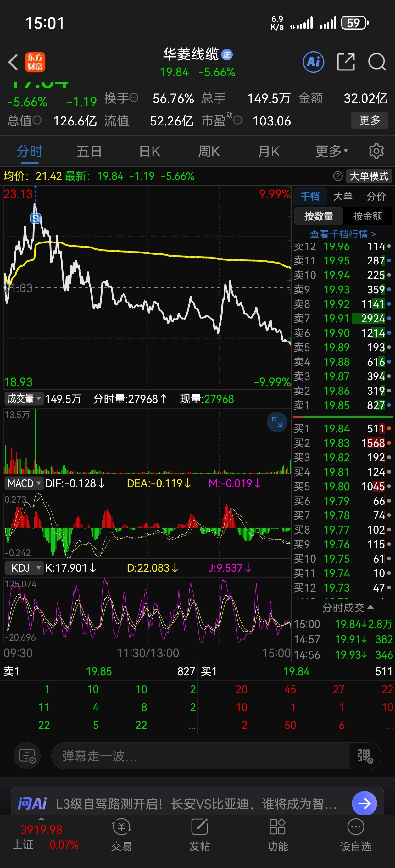Tap the back arrow icon
395x868 pixels.
click(13, 62)
